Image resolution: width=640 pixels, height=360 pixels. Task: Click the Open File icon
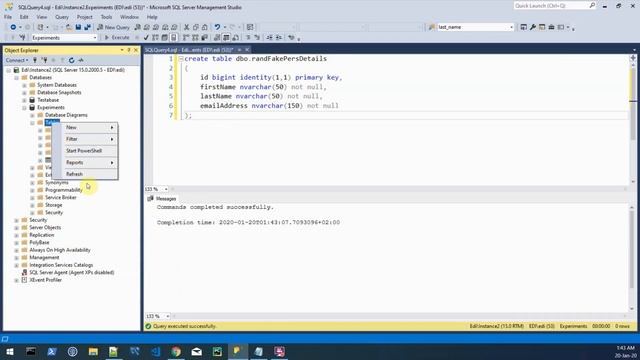tap(69, 27)
